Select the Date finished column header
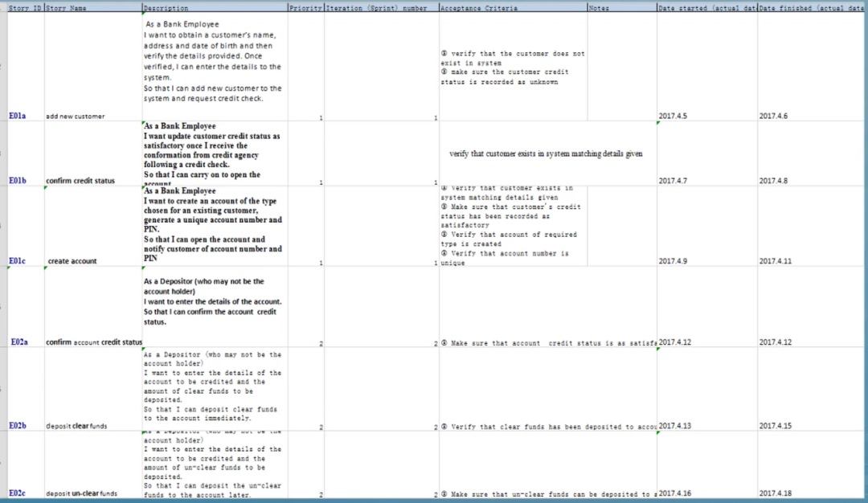 [810, 8]
